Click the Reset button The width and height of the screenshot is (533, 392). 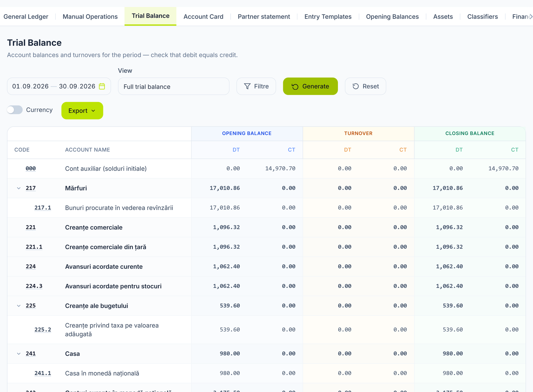click(365, 86)
